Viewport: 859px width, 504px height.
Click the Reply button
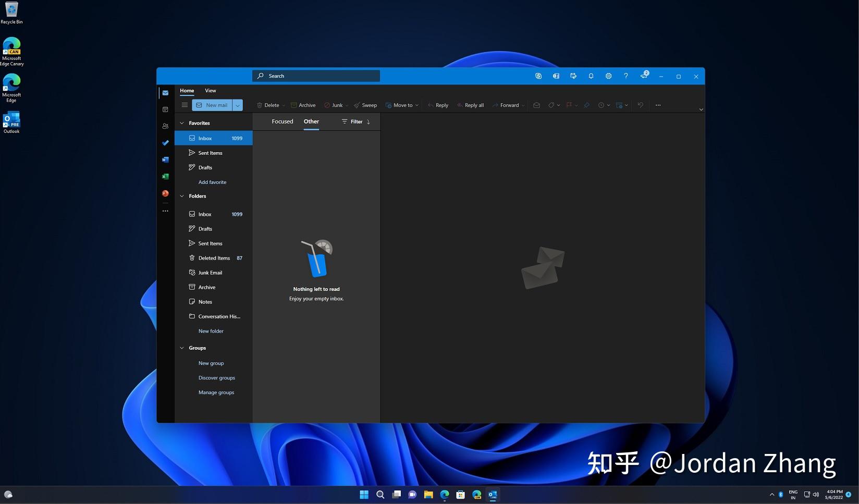(438, 105)
